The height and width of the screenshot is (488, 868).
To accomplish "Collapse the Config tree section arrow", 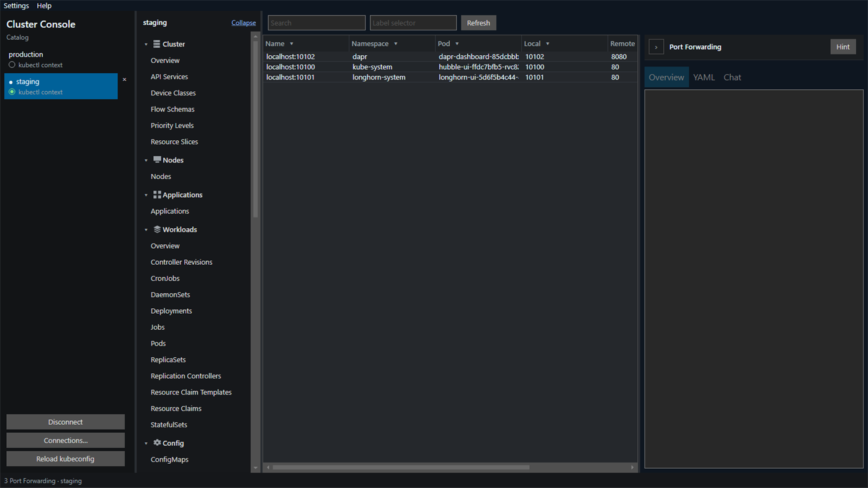I will (x=146, y=443).
